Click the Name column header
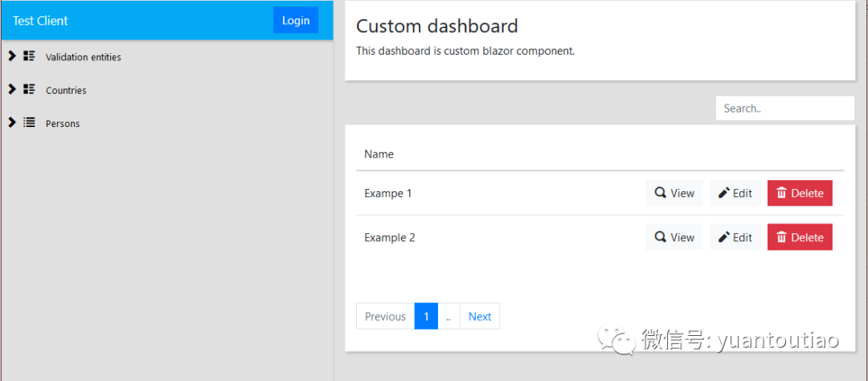 click(379, 154)
